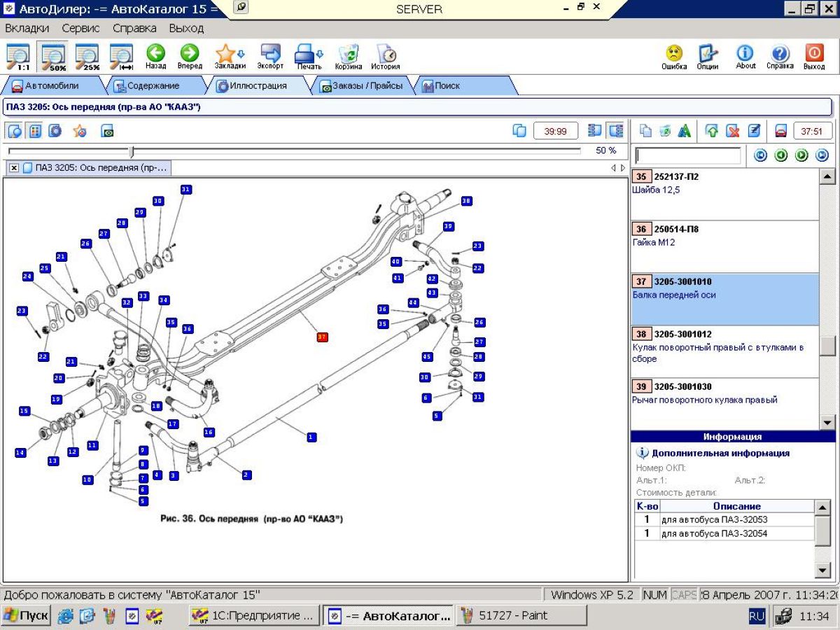The width and height of the screenshot is (840, 630).
Task: Toggle the color grid button under title
Action: coord(35,131)
